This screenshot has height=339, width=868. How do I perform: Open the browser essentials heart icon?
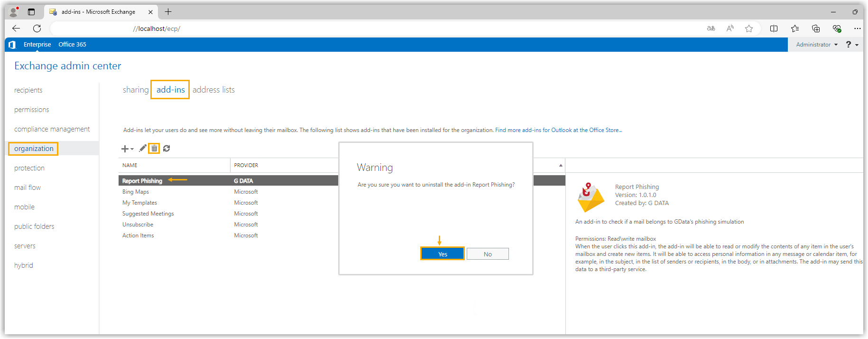(837, 28)
